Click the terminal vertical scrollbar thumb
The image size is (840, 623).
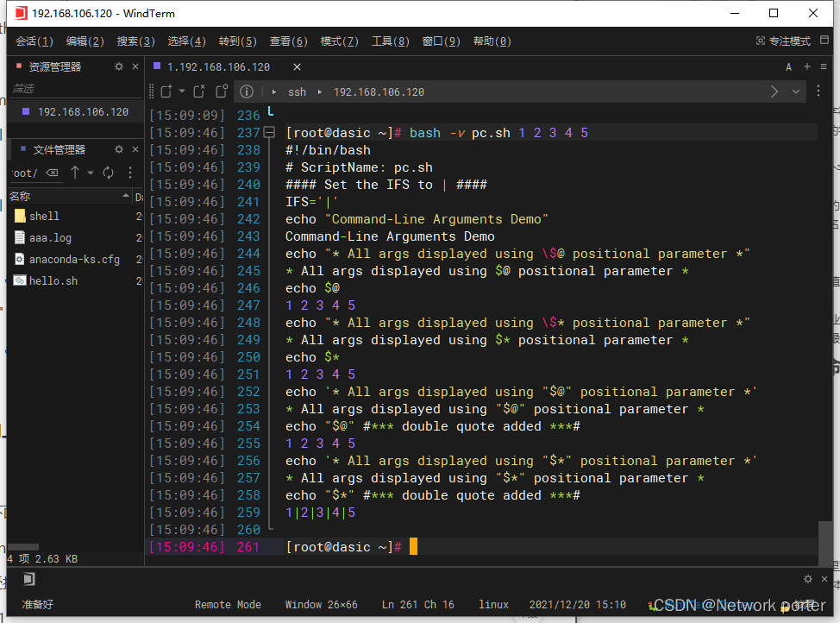(x=825, y=542)
